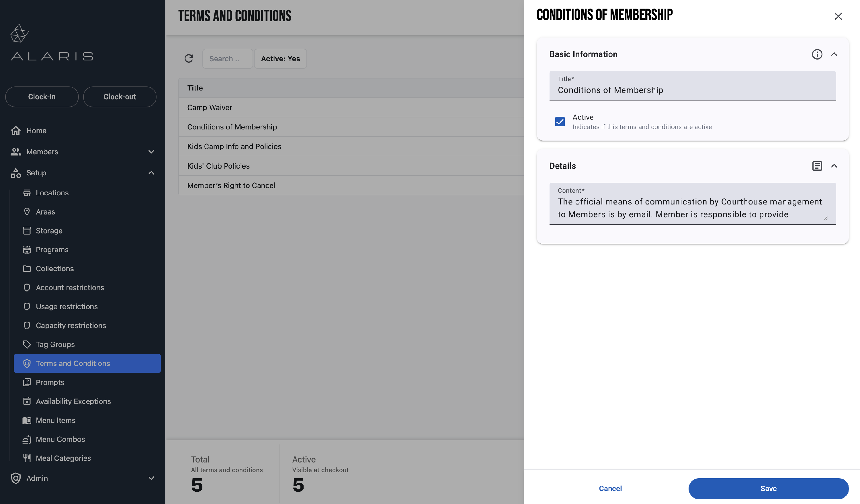Close the Conditions of Membership panel

pos(838,16)
